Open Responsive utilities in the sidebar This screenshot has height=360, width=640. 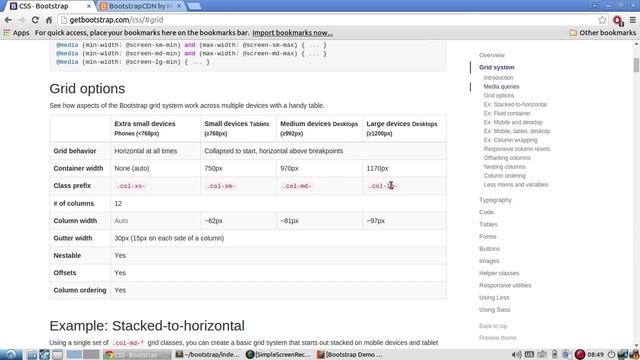[x=505, y=286]
